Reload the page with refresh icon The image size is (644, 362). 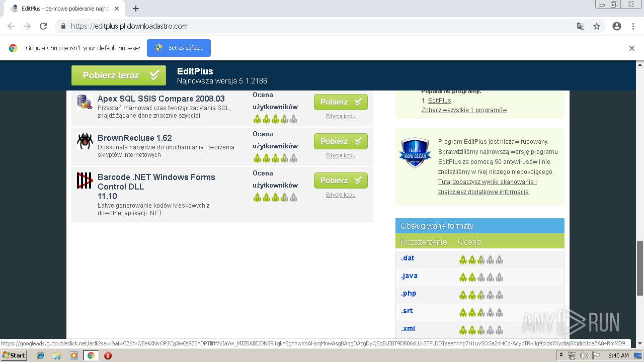tap(43, 26)
